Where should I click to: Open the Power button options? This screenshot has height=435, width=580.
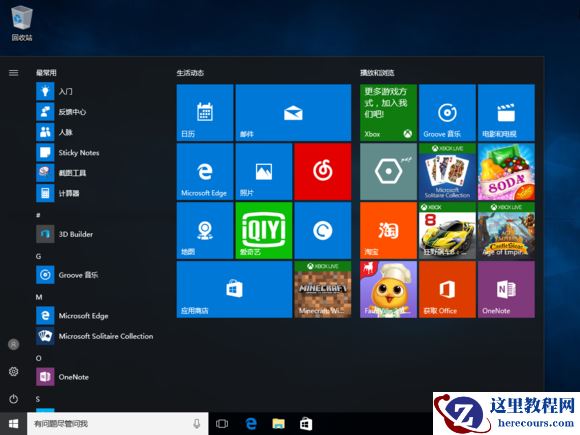point(14,399)
